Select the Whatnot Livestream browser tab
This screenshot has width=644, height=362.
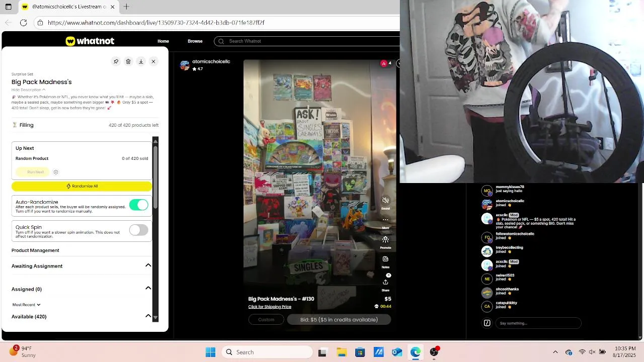(69, 7)
